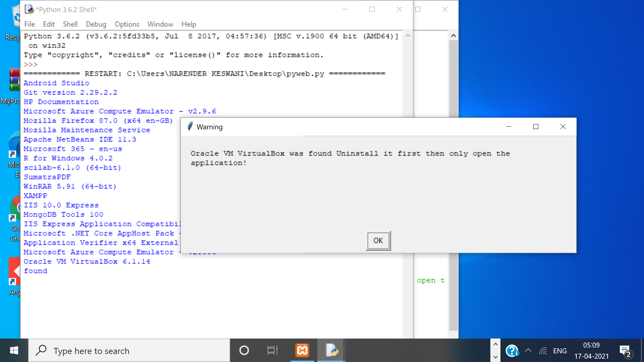Open the Edit menu
Viewport: 644px width, 362px height.
49,24
